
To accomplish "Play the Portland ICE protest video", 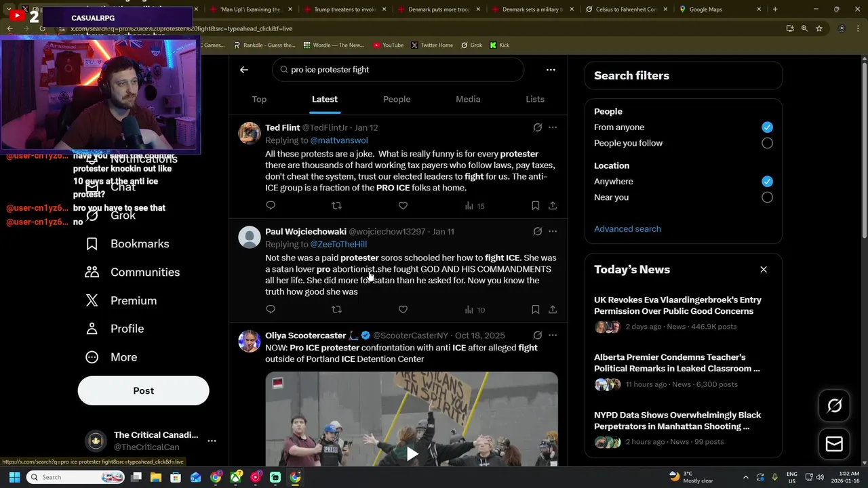I will coord(412,453).
